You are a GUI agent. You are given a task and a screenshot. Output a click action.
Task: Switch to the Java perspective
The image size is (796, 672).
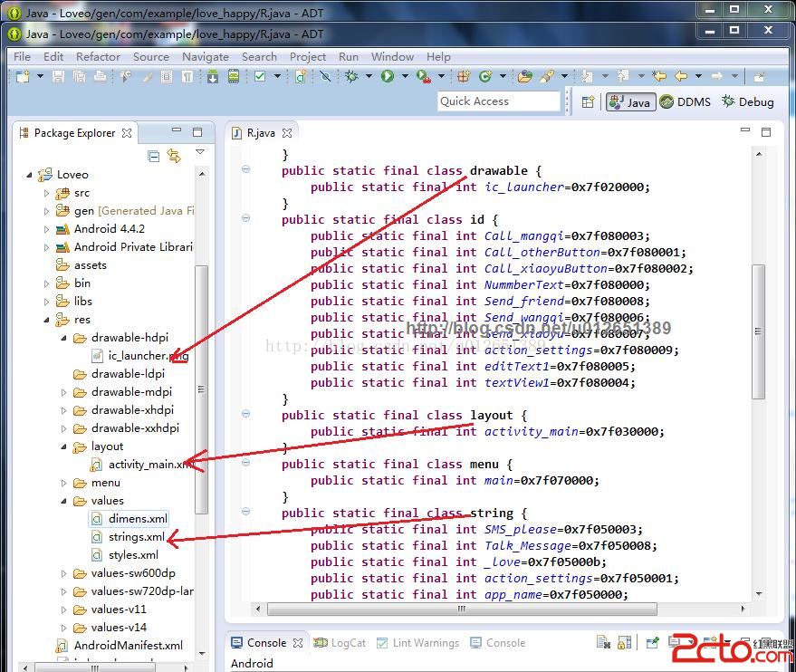[630, 102]
